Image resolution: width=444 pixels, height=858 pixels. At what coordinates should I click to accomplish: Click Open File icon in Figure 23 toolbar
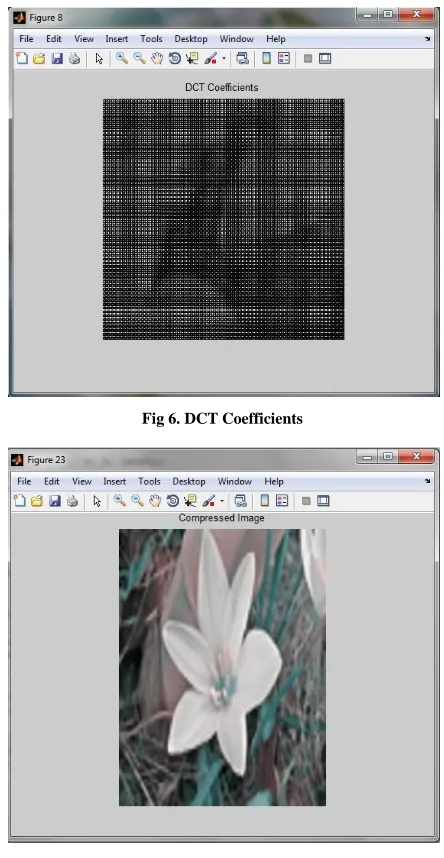pyautogui.click(x=37, y=501)
